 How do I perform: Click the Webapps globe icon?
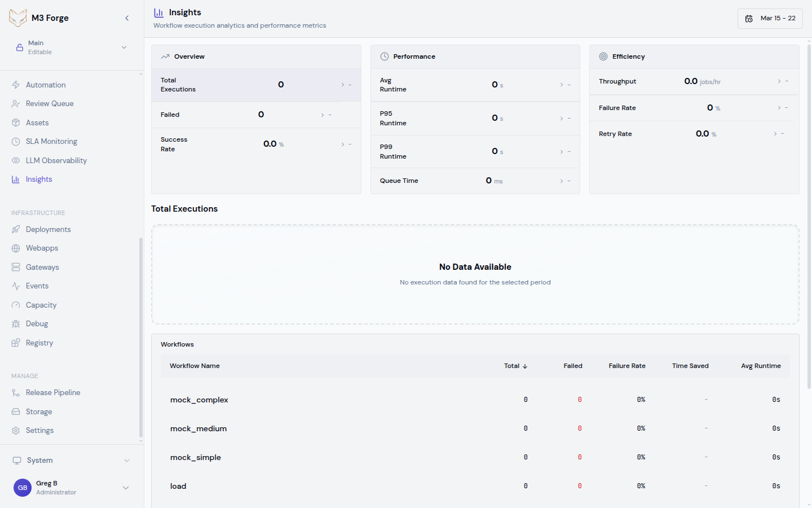click(x=16, y=248)
